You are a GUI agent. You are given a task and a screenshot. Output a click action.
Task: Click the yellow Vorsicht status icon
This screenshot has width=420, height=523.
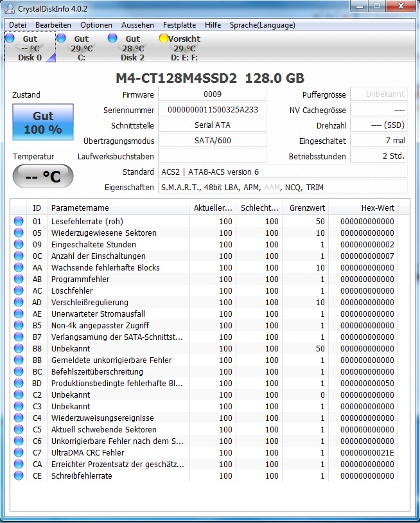coord(163,38)
